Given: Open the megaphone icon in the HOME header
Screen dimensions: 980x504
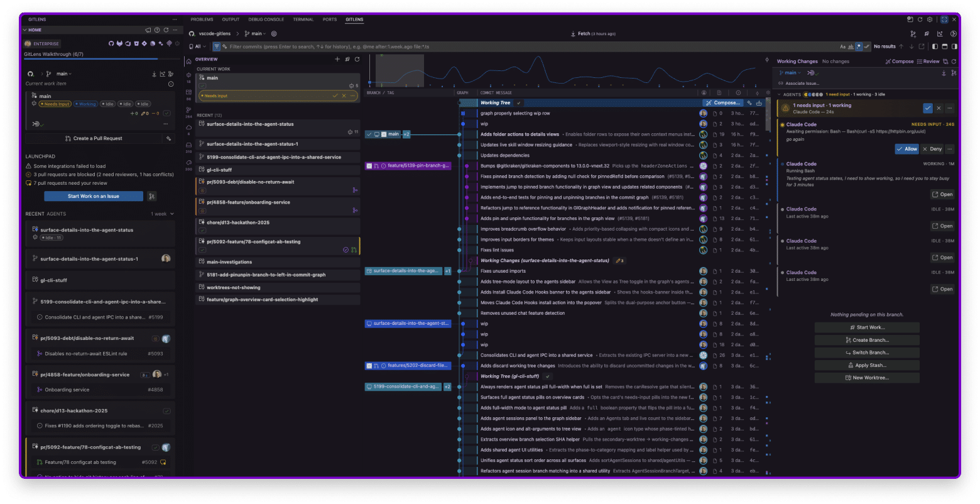Looking at the screenshot, I should (148, 30).
